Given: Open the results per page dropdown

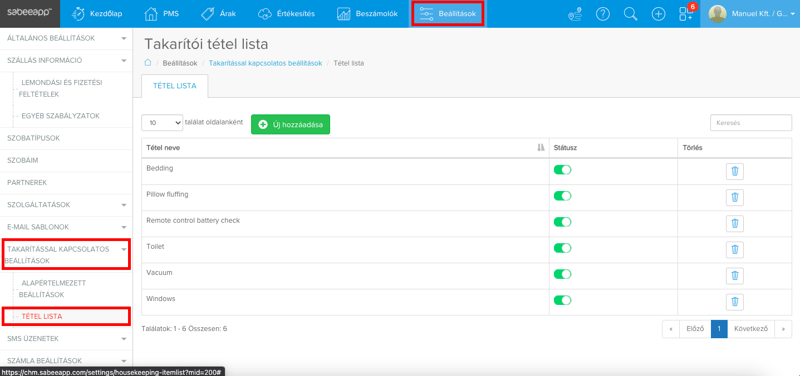Looking at the screenshot, I should point(162,122).
